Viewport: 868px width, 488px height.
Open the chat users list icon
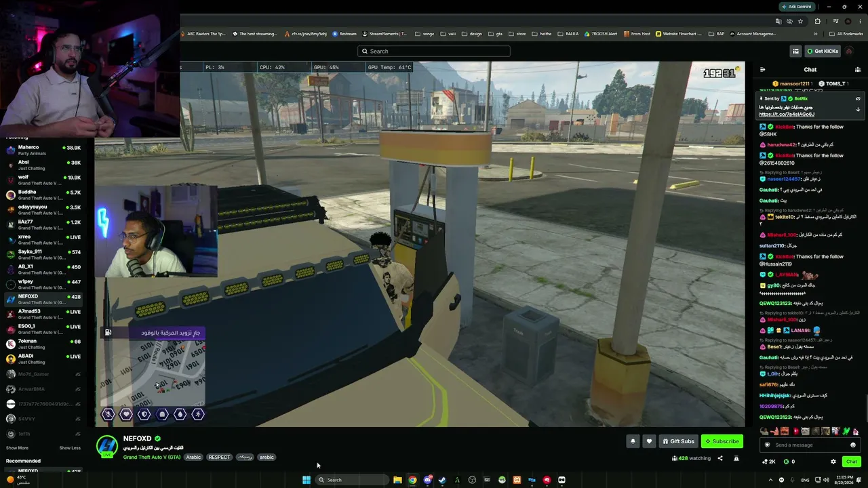pyautogui.click(x=858, y=70)
